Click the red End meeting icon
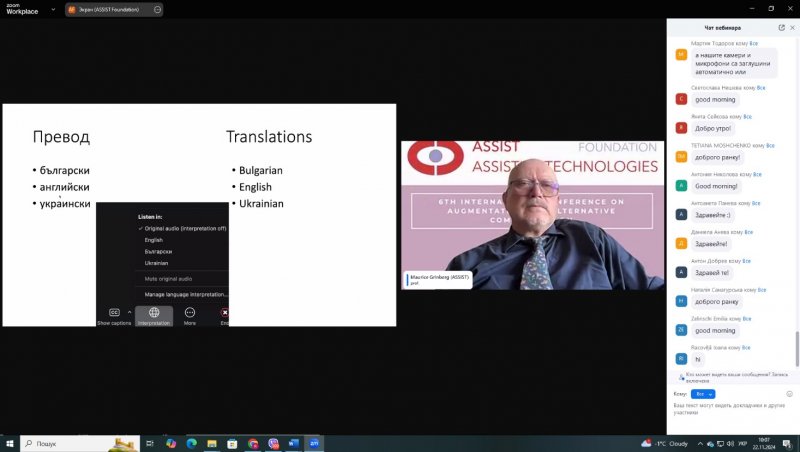 (x=224, y=313)
